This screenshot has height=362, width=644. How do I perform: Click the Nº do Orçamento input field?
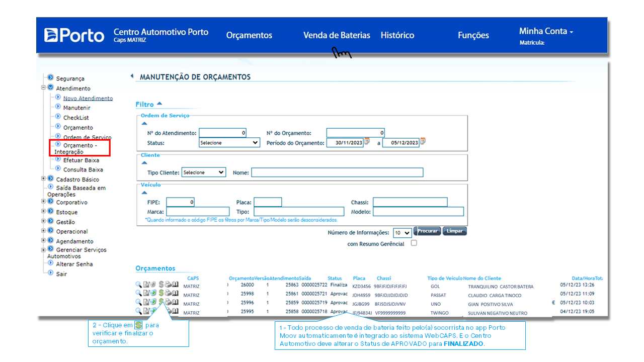pos(356,133)
